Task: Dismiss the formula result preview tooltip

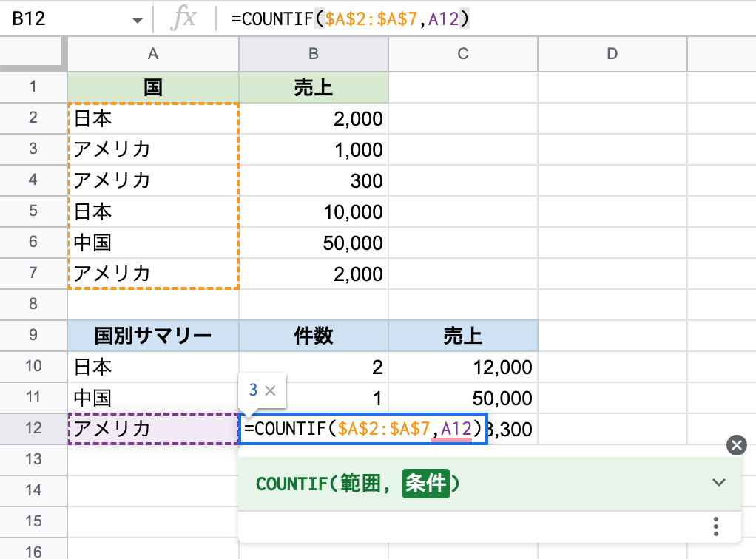Action: pos(270,390)
